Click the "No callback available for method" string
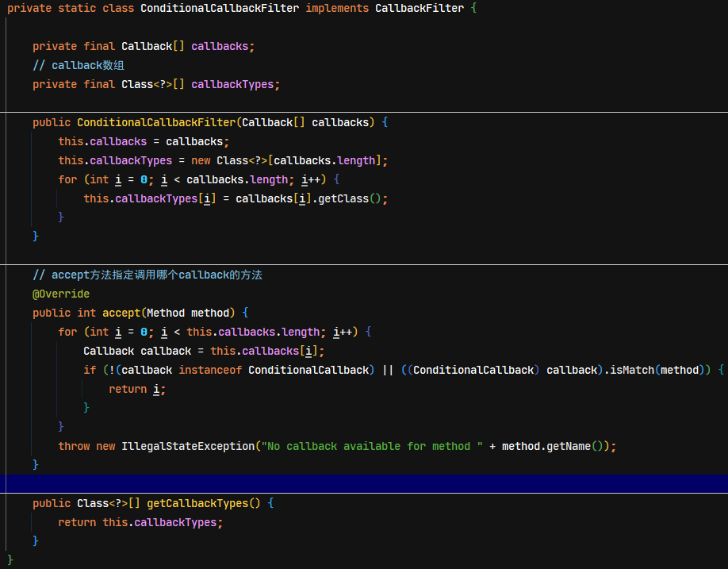The height and width of the screenshot is (569, 728). click(372, 446)
